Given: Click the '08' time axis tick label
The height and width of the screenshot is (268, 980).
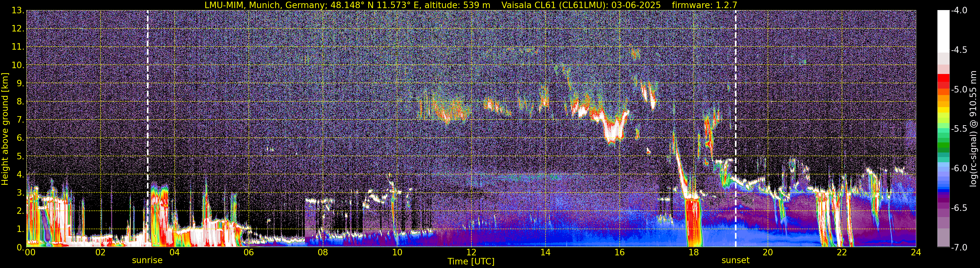Looking at the screenshot, I should pyautogui.click(x=323, y=252).
